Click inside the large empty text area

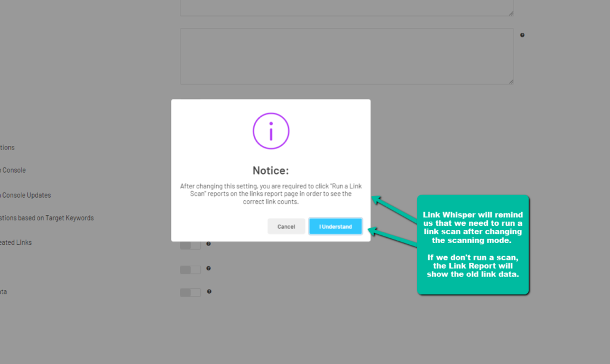click(347, 56)
